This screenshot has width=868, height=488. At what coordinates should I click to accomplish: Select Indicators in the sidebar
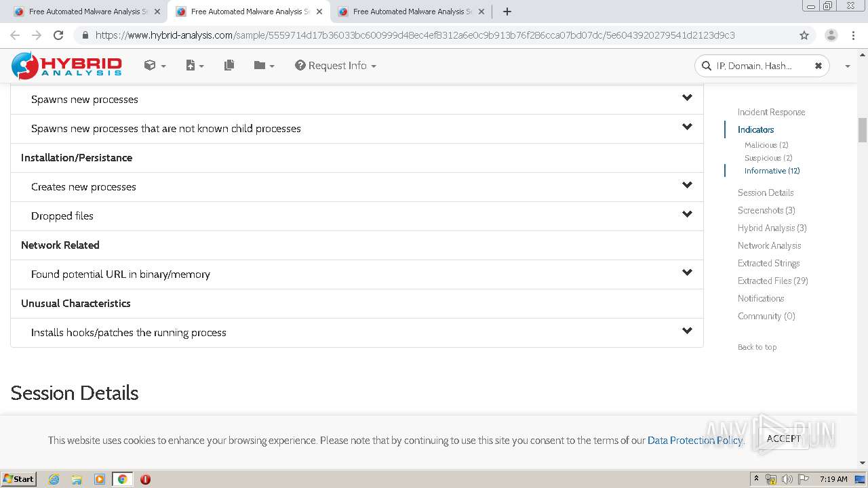(x=755, y=130)
